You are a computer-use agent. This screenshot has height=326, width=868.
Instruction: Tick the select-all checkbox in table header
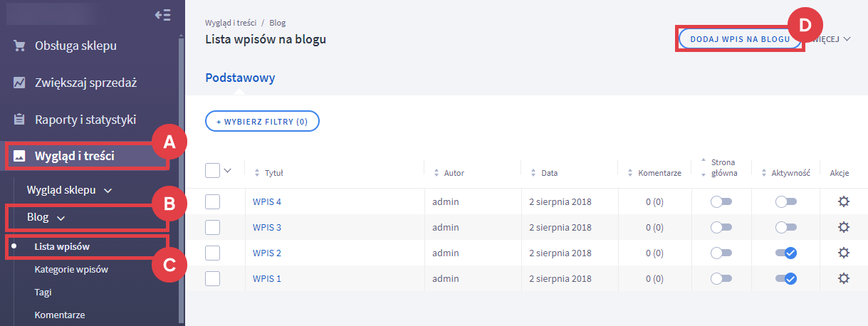point(212,170)
